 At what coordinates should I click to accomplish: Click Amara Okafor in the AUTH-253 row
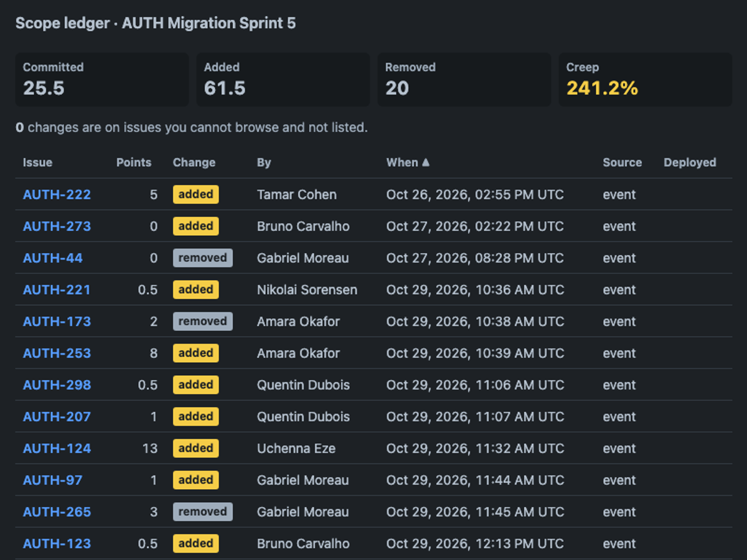tap(299, 353)
